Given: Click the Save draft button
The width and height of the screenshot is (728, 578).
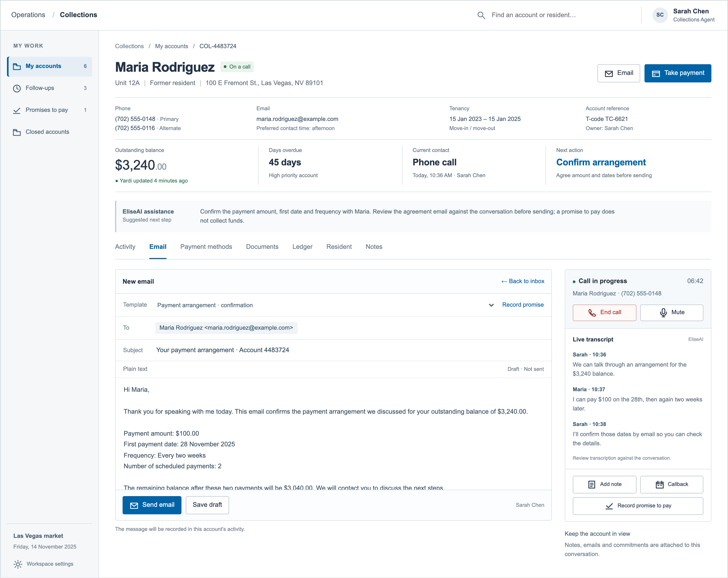Looking at the screenshot, I should point(207,505).
